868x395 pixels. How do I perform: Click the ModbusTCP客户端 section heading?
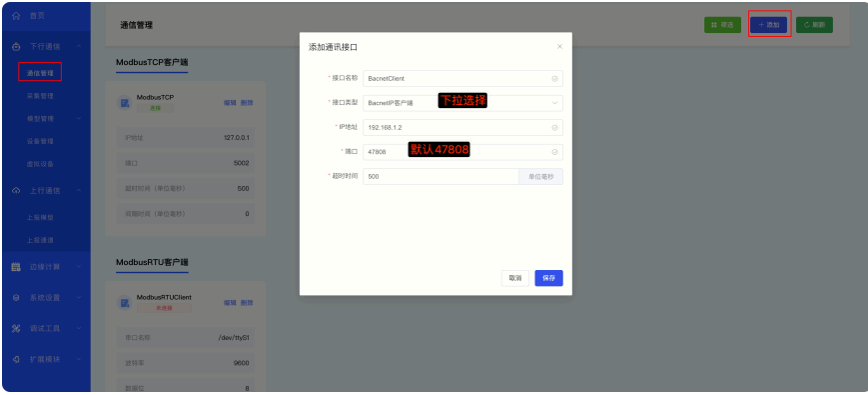152,62
